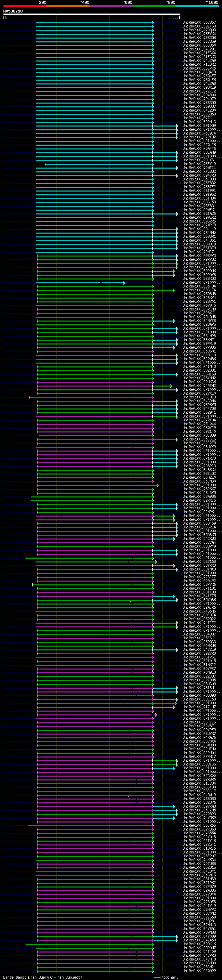
Task: Open the UniRef100_O67168 hit
Action: 199,561
